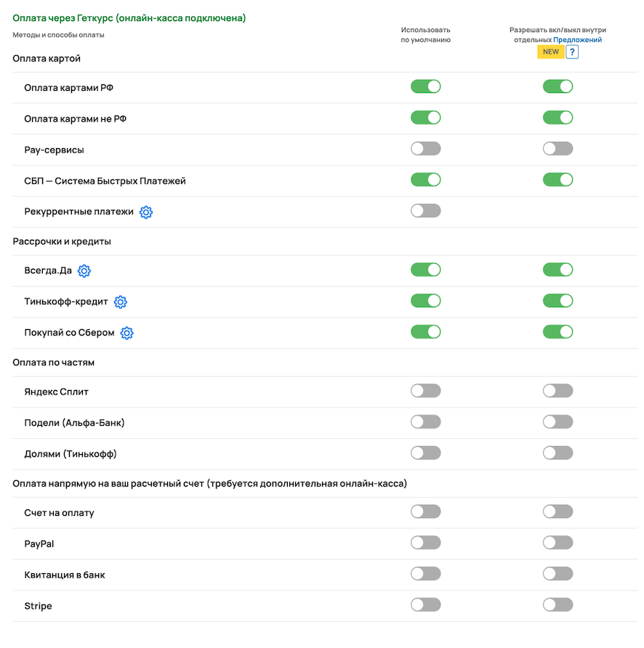Click the gear icon next to Всегда.Да
The height and width of the screenshot is (648, 644).
(84, 271)
